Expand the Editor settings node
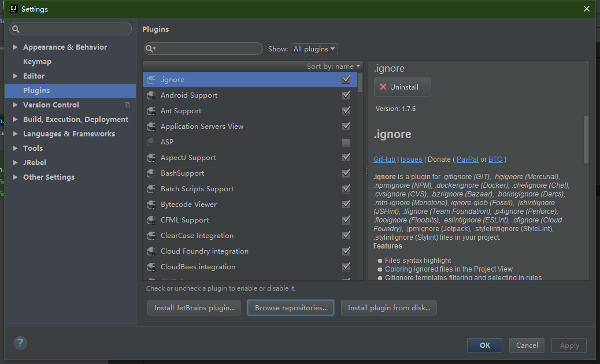This screenshot has width=600, height=364. click(x=15, y=76)
